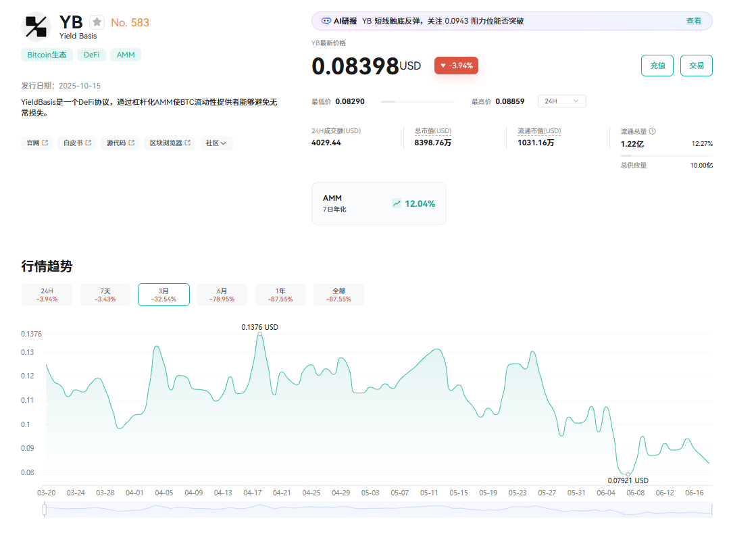
Task: Select the 1年 trend tab
Action: tap(280, 295)
